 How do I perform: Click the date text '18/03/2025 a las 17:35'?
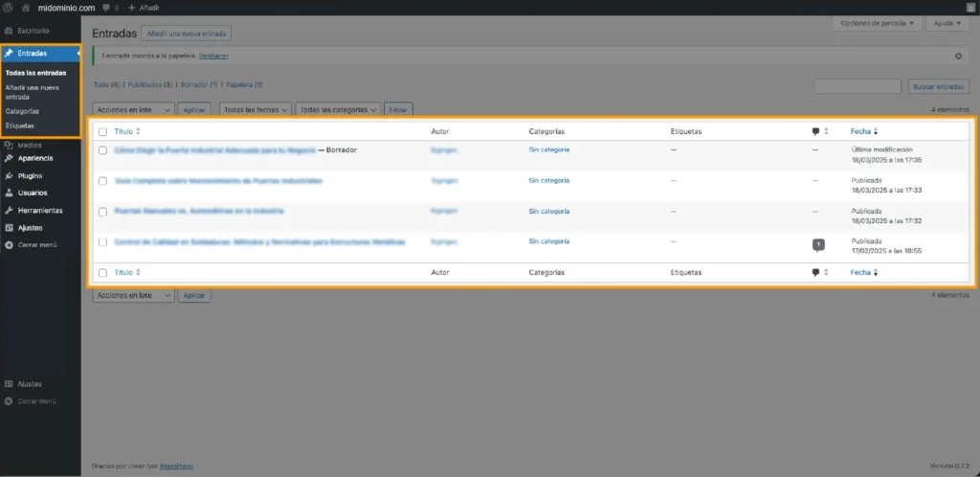tap(886, 160)
